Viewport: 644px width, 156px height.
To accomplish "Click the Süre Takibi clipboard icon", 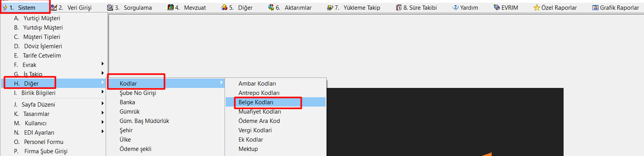I will coord(399,7).
